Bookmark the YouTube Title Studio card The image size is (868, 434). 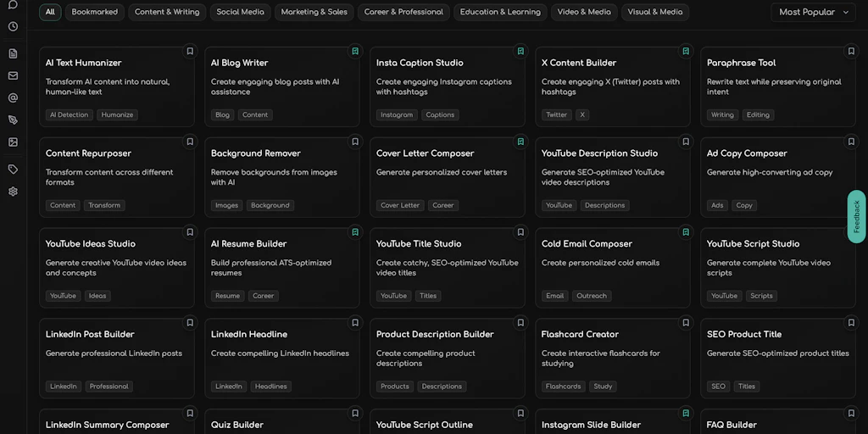tap(520, 232)
